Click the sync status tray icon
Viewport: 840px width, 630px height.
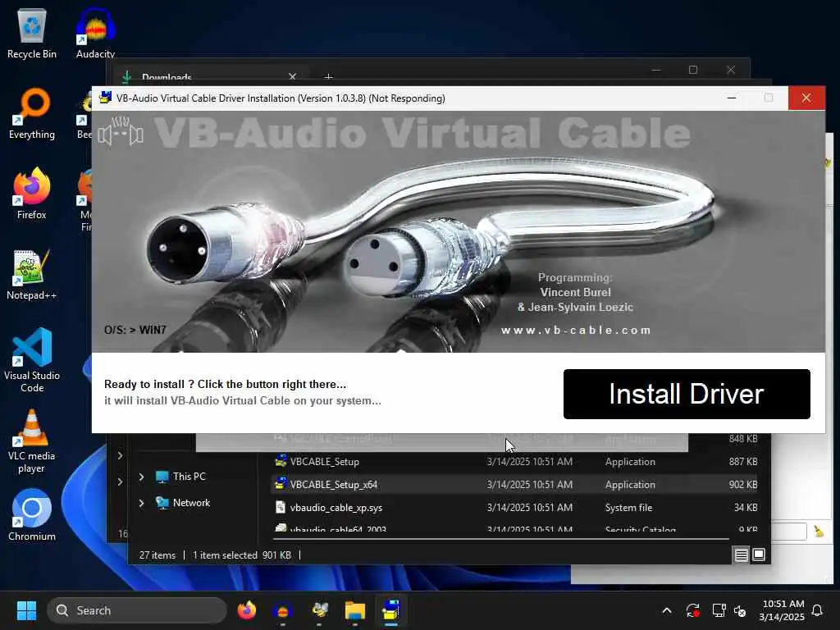692,610
